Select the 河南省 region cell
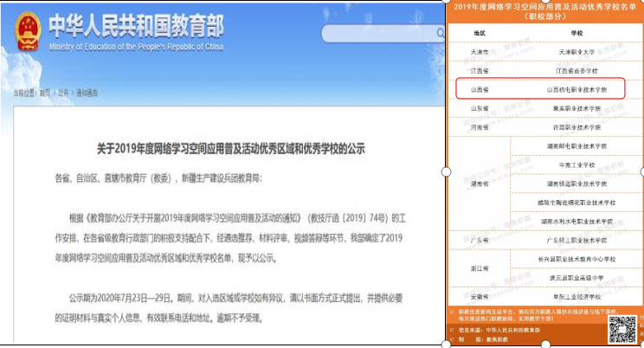 click(480, 127)
